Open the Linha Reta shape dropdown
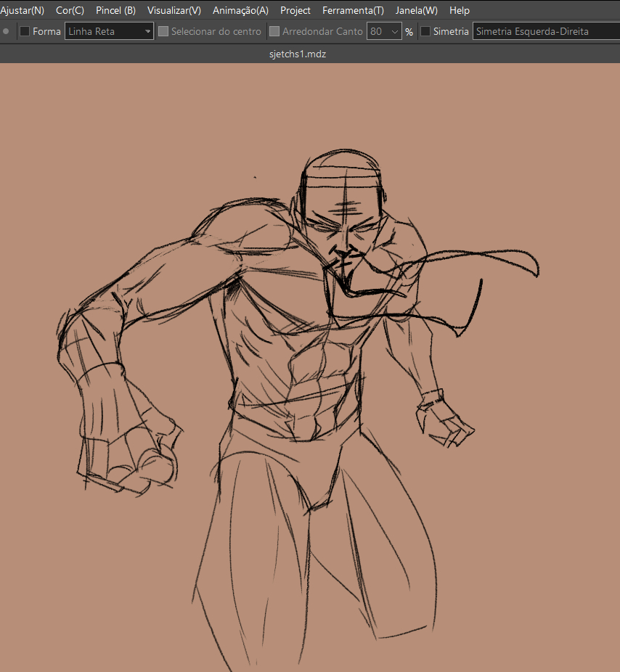This screenshot has width=620, height=672. [109, 31]
